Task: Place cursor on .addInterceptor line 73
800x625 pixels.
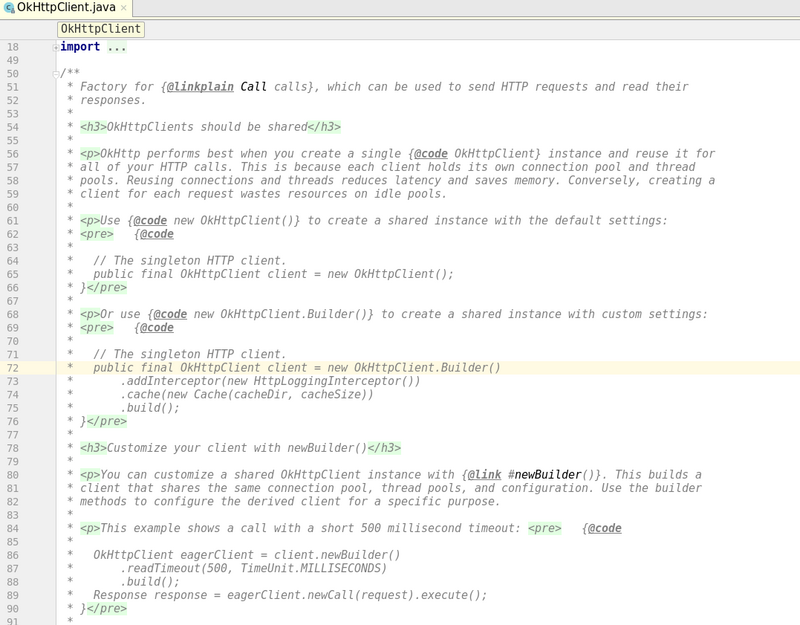Action: click(x=270, y=382)
